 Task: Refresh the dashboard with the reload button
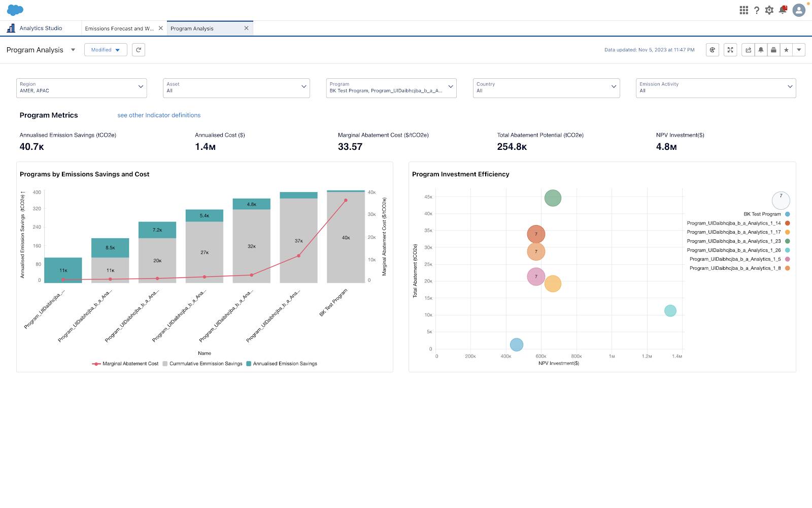click(x=139, y=50)
